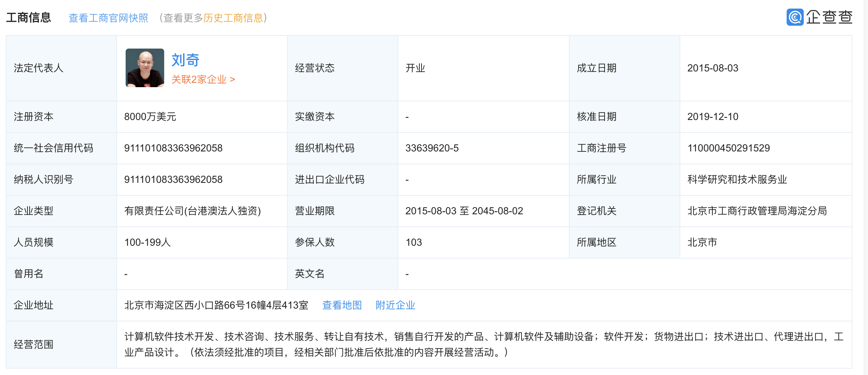Image resolution: width=868 pixels, height=375 pixels.
Task: Open the legal representative's photo thumbnail
Action: (145, 68)
